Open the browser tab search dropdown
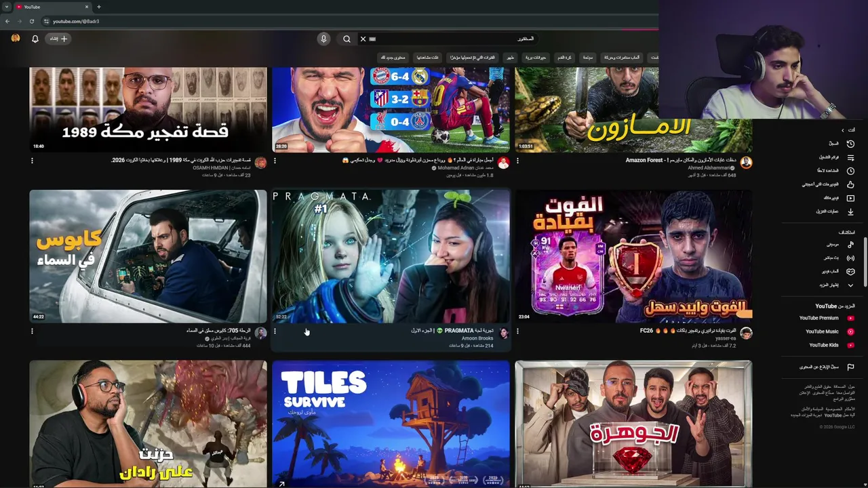Screen dimensions: 868x488 (7, 7)
